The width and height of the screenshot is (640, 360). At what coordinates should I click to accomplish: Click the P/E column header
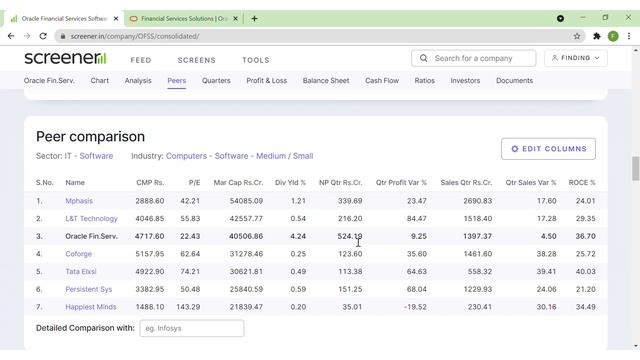tap(194, 182)
